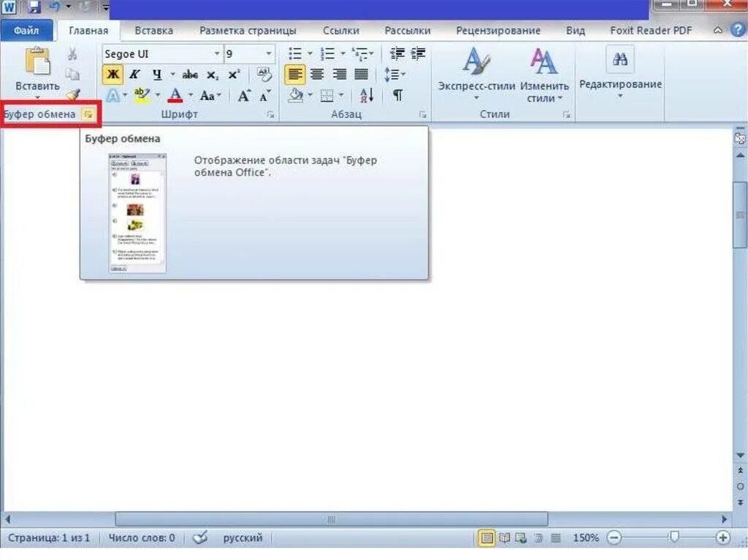The height and width of the screenshot is (560, 748).
Task: Click the proofing check icon in status bar
Action: (200, 537)
